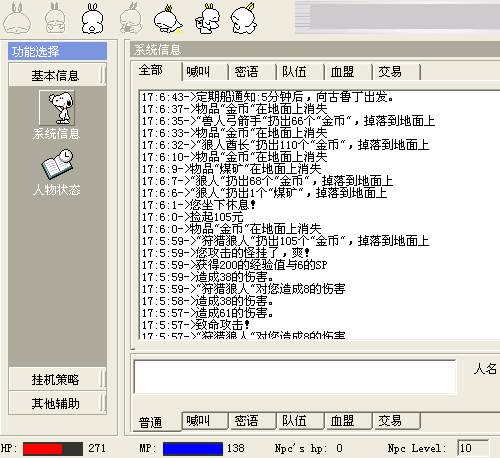Select the bottom 喊叫 chat channel tab
500x458 pixels.
coord(205,421)
